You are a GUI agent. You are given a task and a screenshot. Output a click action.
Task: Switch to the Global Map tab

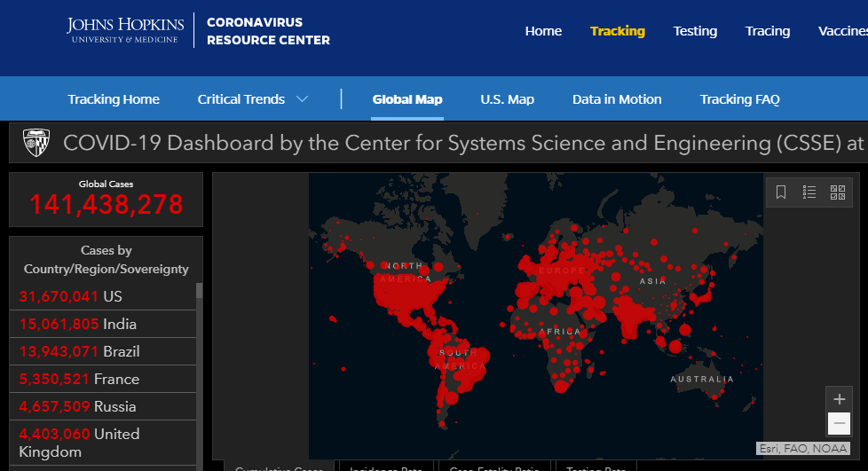tap(407, 99)
